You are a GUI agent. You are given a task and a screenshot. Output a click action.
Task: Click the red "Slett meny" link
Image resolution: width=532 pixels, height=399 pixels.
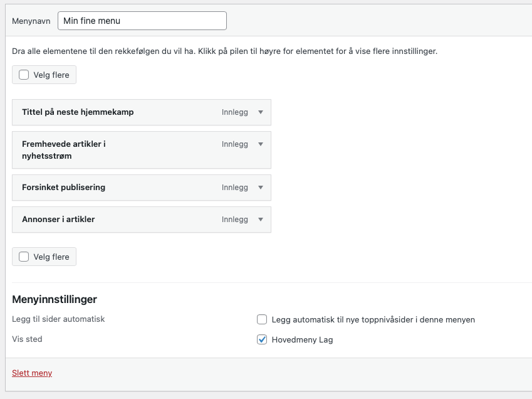[32, 373]
